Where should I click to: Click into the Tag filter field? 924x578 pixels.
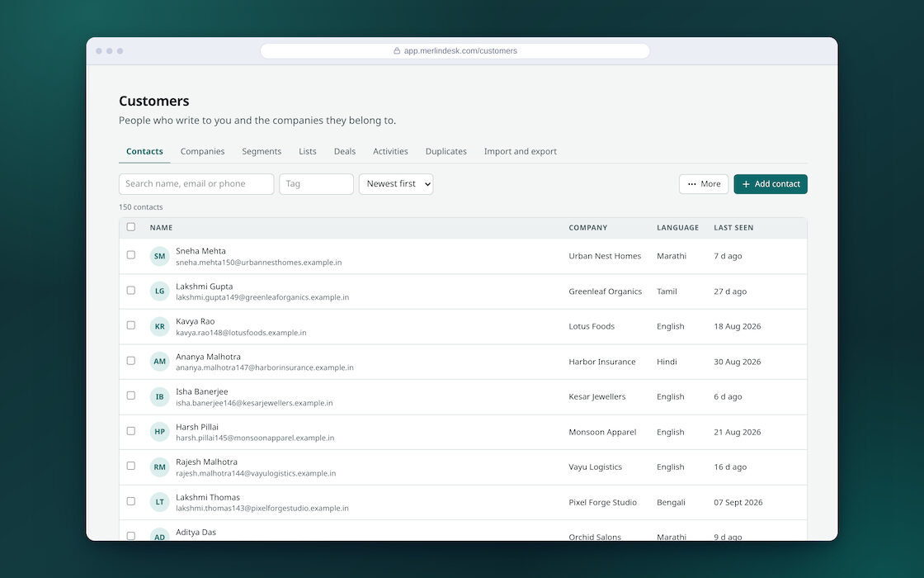[317, 184]
